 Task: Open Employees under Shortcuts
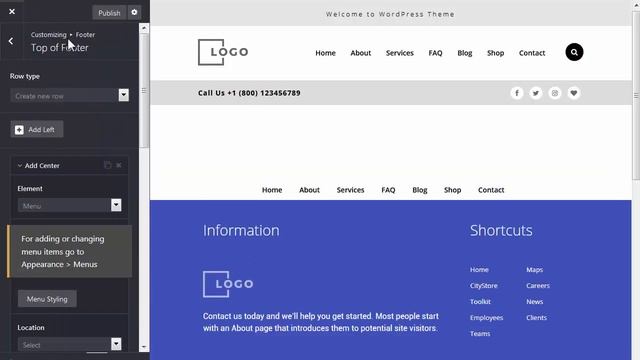tap(487, 318)
